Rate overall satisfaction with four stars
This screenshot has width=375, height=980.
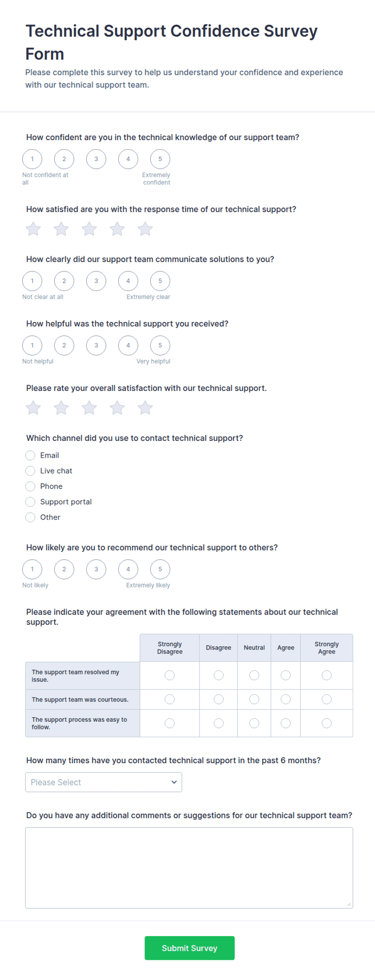click(x=117, y=408)
